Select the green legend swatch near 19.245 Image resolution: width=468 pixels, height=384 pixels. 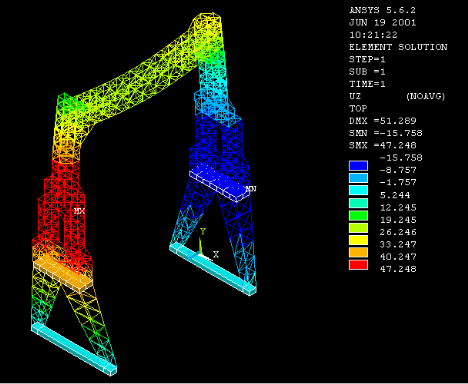click(358, 216)
